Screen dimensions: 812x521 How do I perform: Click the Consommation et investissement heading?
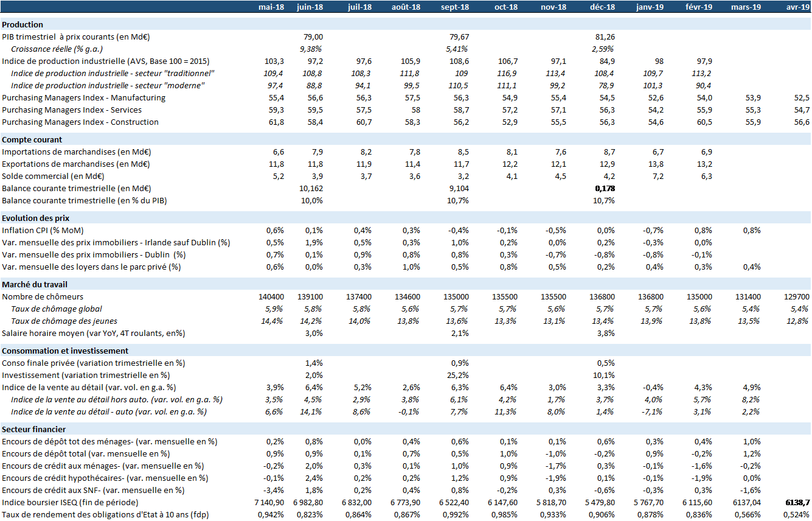coord(65,351)
